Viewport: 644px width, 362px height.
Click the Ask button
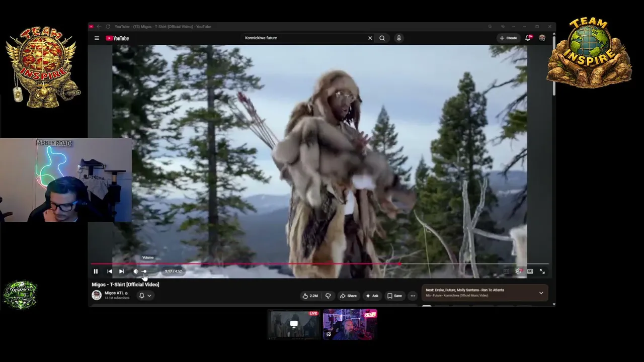372,296
